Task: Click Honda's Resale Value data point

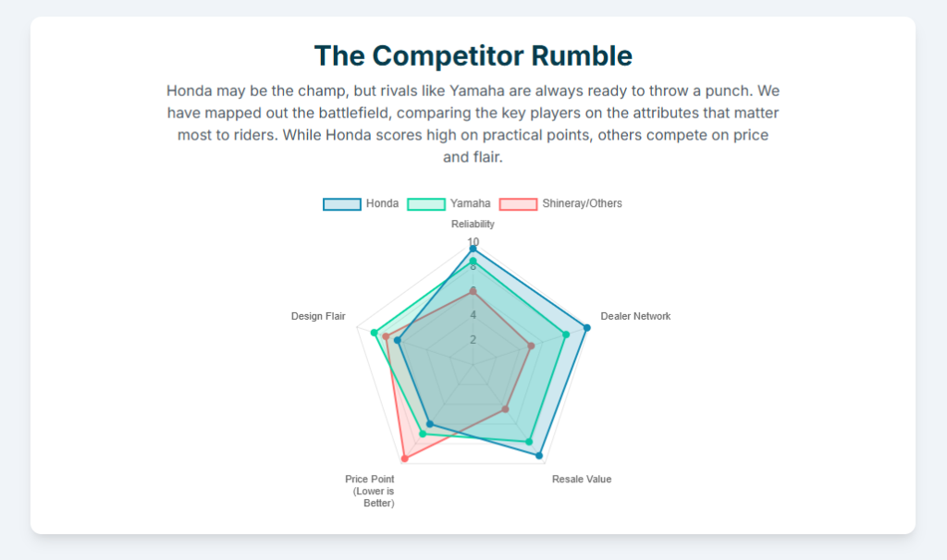Action: [x=539, y=456]
